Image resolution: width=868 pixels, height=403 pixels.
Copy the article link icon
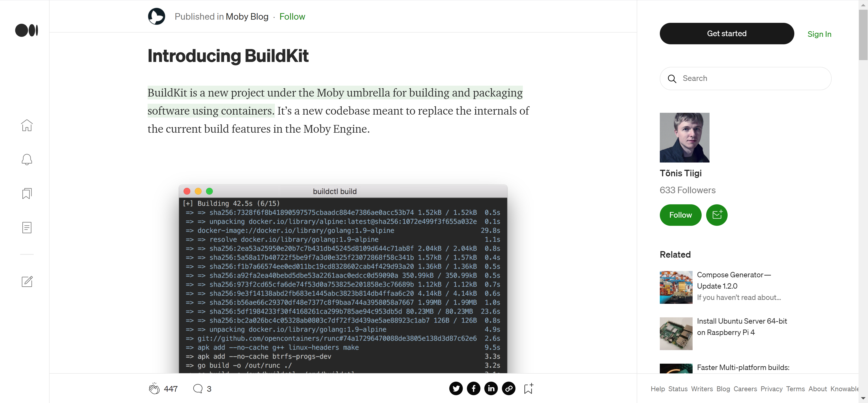click(x=508, y=389)
